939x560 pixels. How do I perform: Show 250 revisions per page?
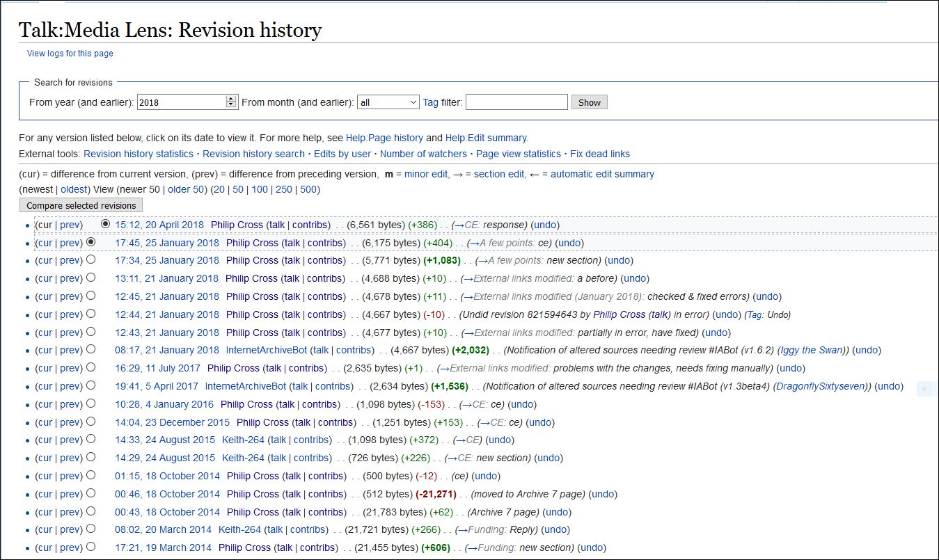click(284, 189)
